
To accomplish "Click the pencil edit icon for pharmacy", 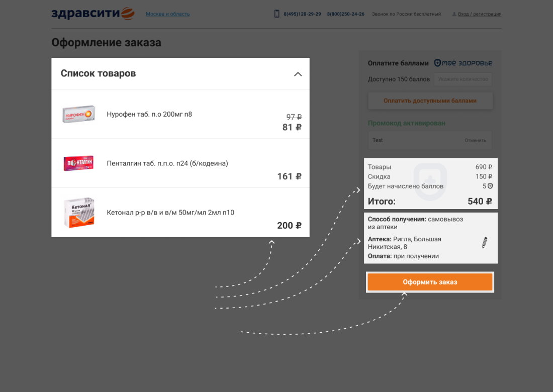I will [x=485, y=243].
